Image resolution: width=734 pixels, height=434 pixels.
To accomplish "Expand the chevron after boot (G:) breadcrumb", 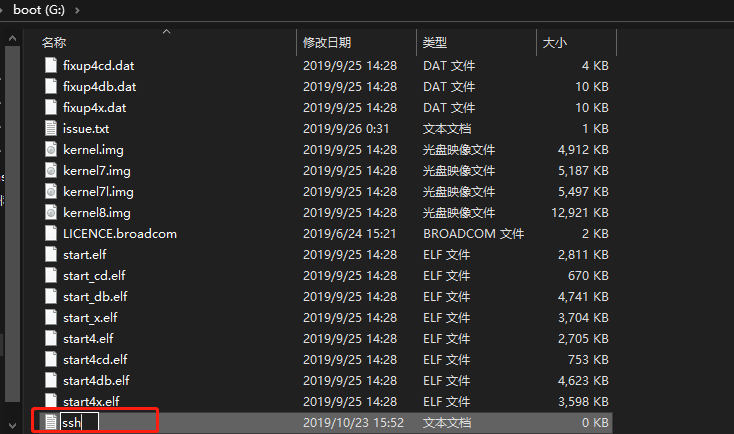I will [x=77, y=10].
